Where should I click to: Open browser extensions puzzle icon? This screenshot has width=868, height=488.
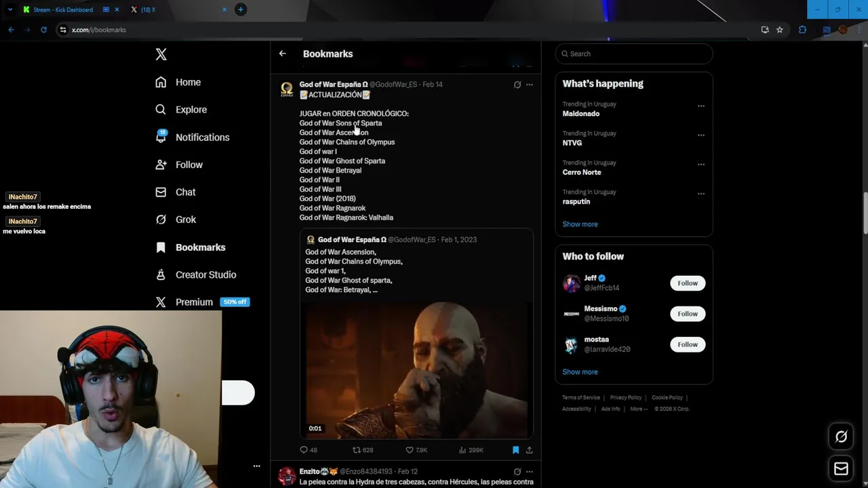pos(802,30)
